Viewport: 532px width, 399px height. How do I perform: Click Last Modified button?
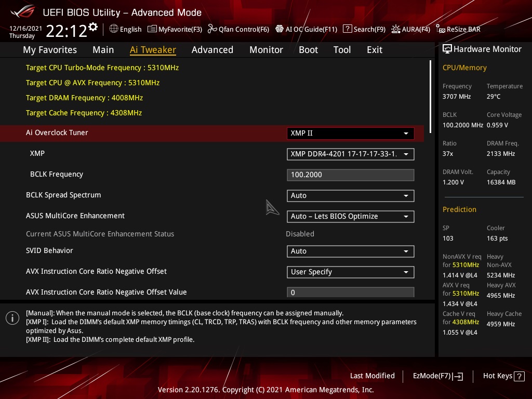372,376
